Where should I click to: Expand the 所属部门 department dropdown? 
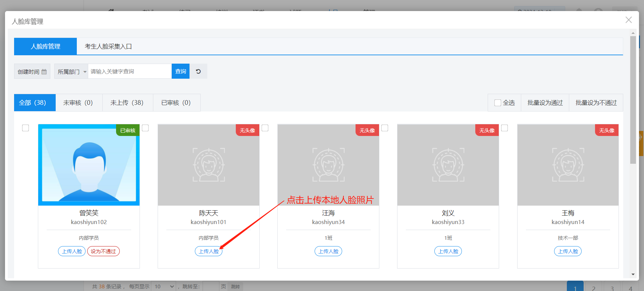click(x=71, y=72)
